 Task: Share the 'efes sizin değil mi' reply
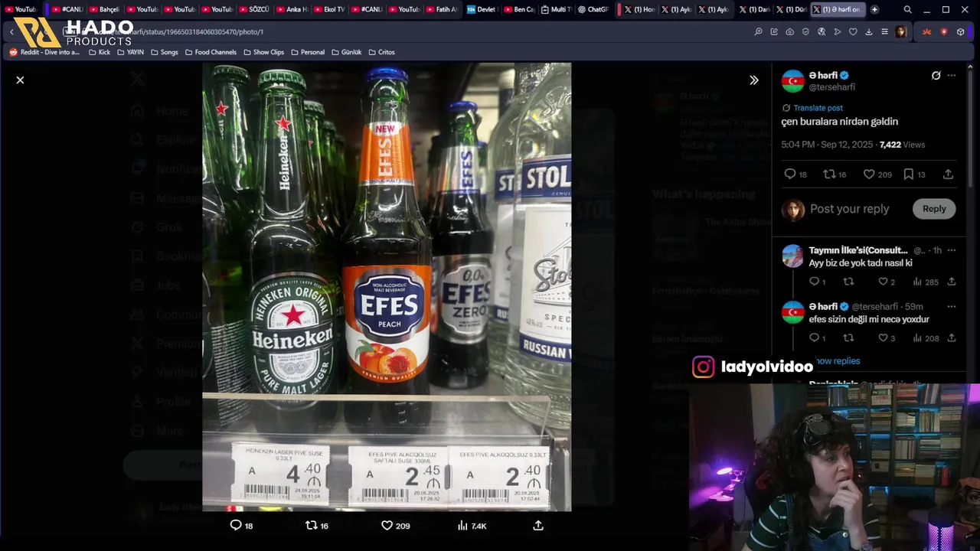point(952,337)
